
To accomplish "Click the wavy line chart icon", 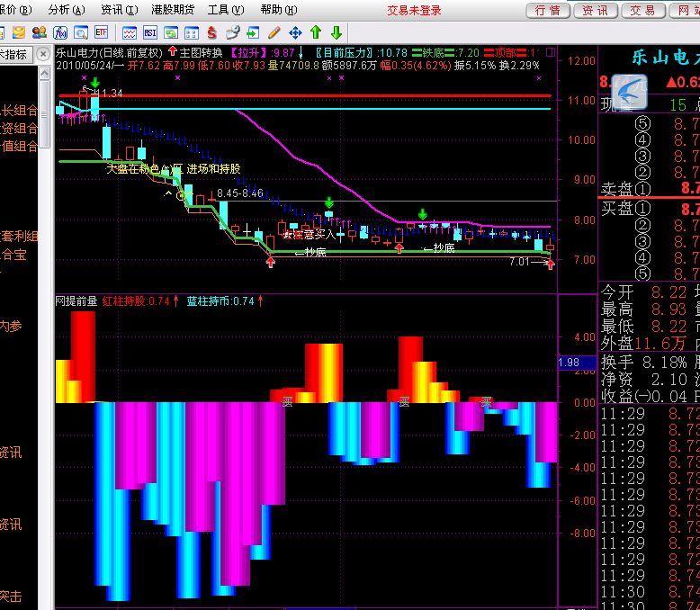I will (x=130, y=32).
